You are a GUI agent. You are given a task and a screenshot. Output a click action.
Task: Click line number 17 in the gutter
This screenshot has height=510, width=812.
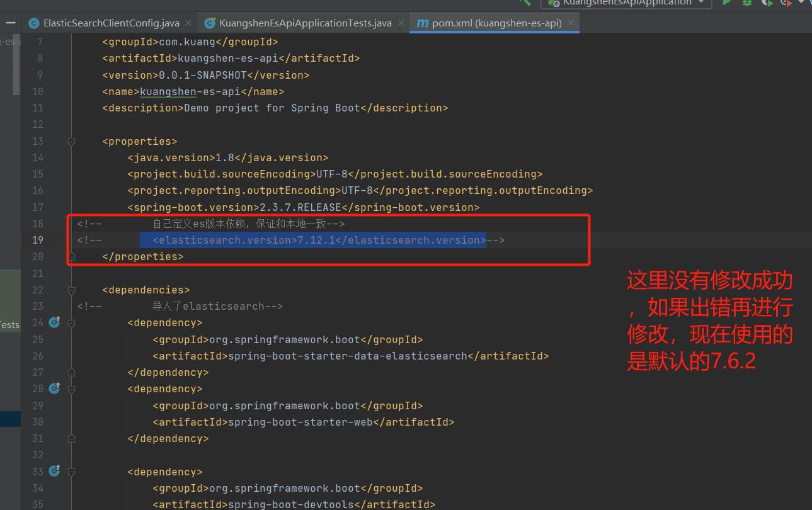click(37, 207)
